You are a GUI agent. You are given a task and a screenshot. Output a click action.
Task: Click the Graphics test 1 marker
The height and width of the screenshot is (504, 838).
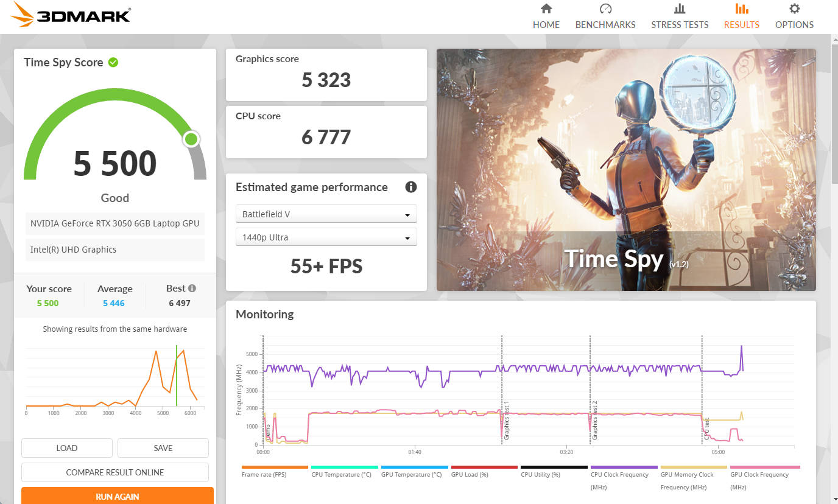point(506,421)
